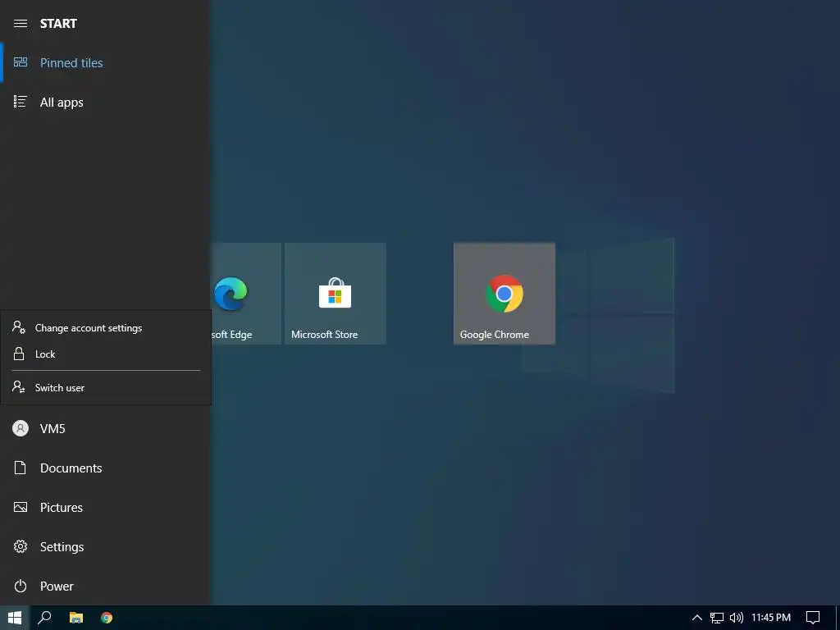
Task: Click the VM5 user account
Action: [106, 428]
